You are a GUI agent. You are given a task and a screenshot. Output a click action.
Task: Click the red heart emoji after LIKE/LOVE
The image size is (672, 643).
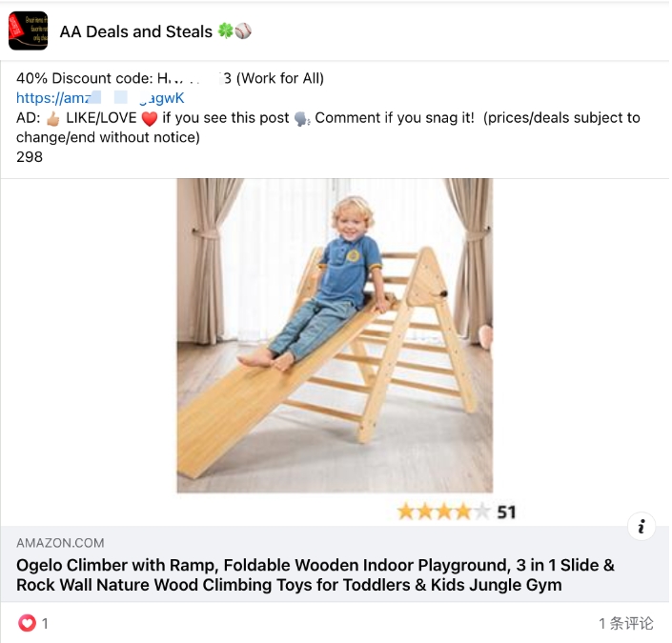point(149,118)
